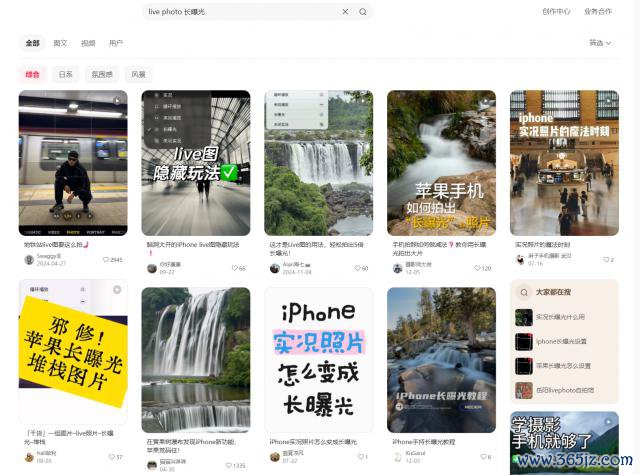Screen dimensions: 640x475
Task: Like the waterfall post with 1335 likes
Action: (x=227, y=465)
